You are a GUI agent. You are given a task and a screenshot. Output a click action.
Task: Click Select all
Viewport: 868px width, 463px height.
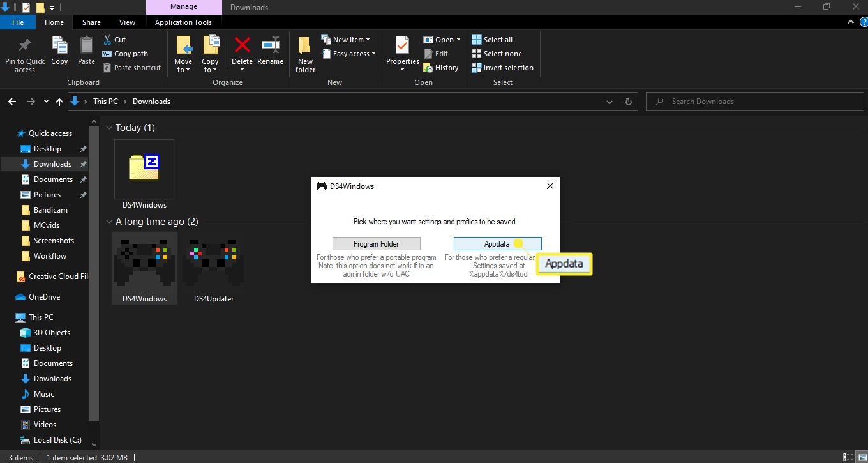coord(492,40)
